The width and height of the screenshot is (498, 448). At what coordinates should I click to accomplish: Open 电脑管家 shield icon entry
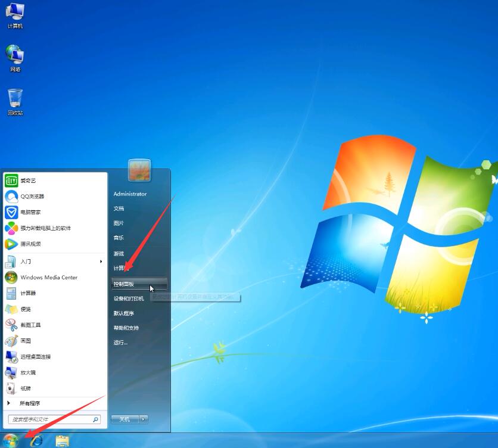click(x=55, y=212)
